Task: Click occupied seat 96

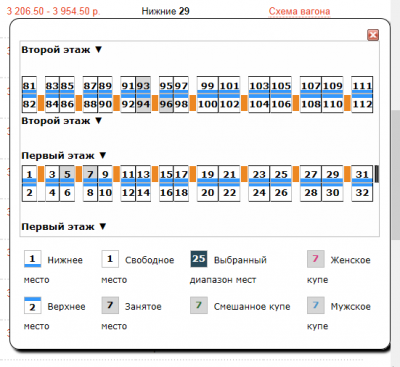Action: tap(166, 104)
